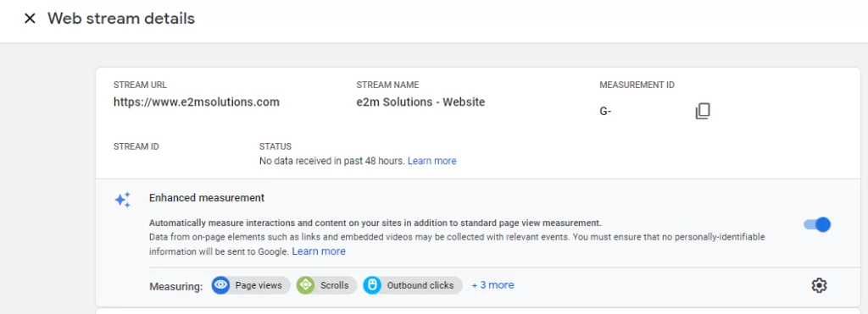
Task: Click the 'Measuring:' label
Action: point(176,286)
